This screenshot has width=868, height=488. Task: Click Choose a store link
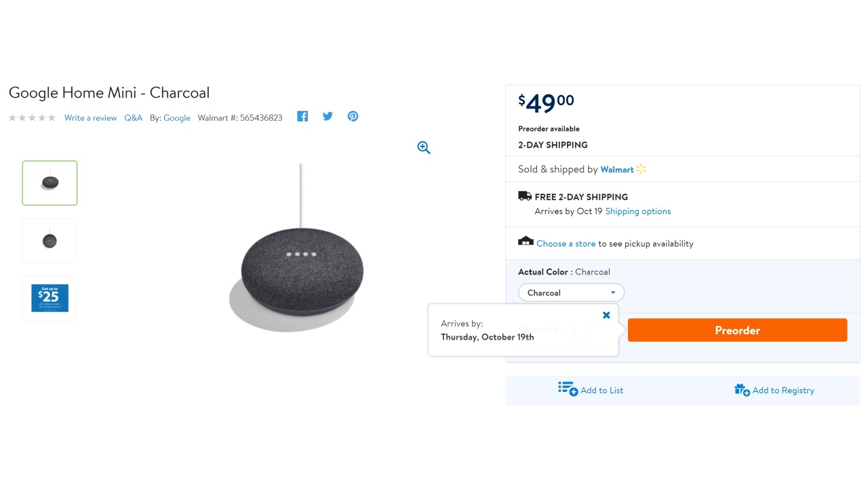566,244
